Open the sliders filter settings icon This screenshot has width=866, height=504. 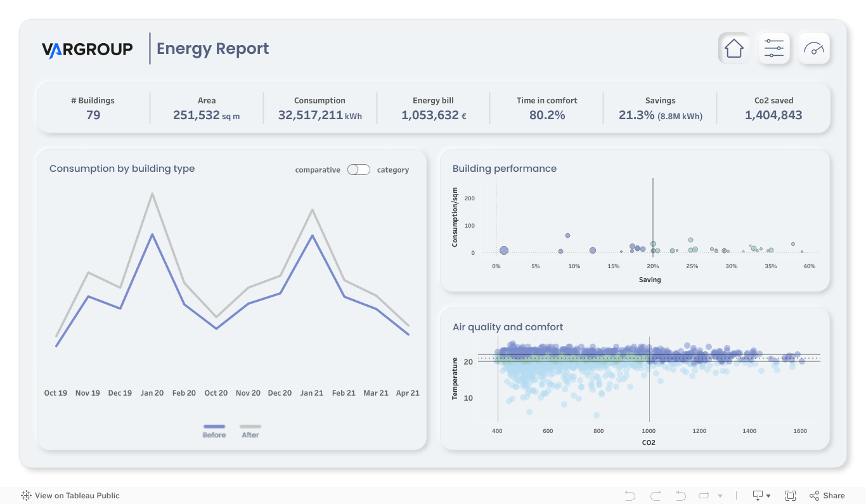(x=774, y=48)
